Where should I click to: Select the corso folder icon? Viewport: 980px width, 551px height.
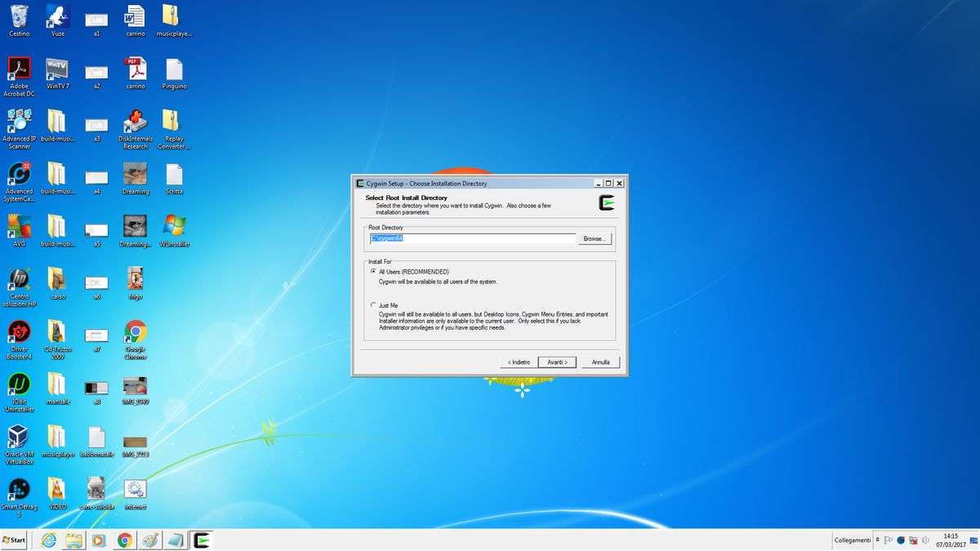click(57, 283)
